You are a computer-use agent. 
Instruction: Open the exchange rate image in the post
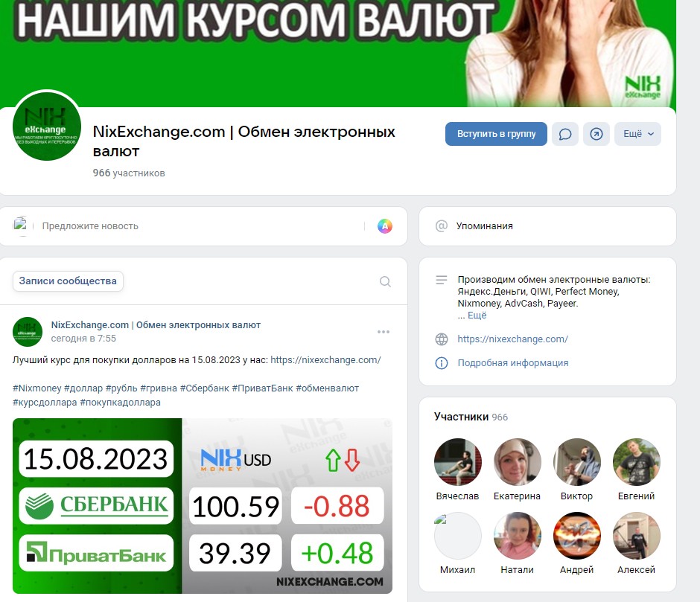click(203, 506)
